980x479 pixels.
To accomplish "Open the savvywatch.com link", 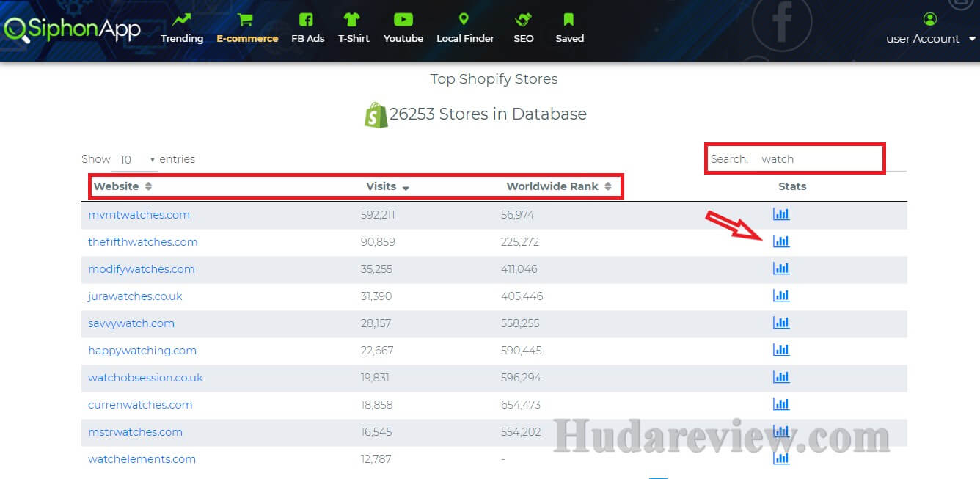I will pyautogui.click(x=131, y=323).
